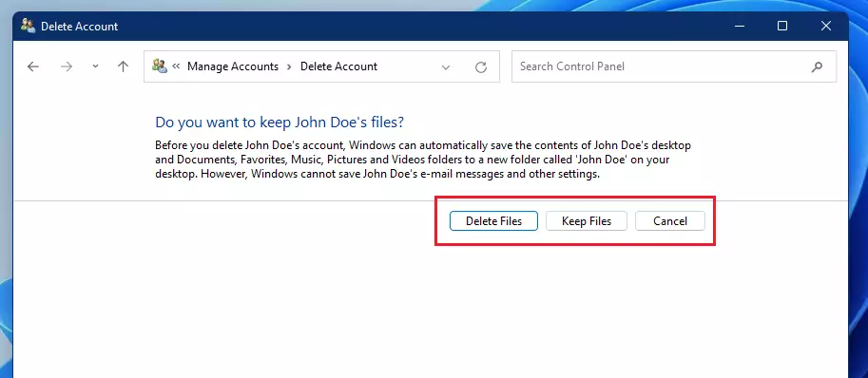
Task: Refresh the Delete Account page
Action: (481, 66)
